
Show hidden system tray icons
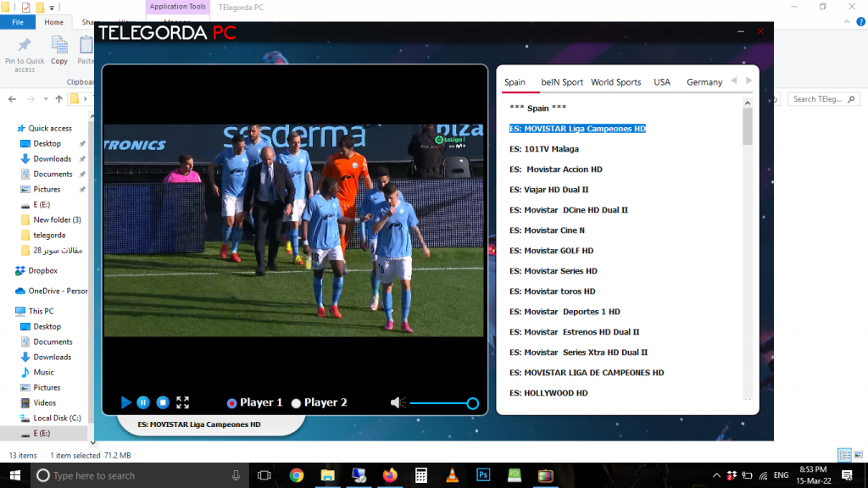coord(716,475)
